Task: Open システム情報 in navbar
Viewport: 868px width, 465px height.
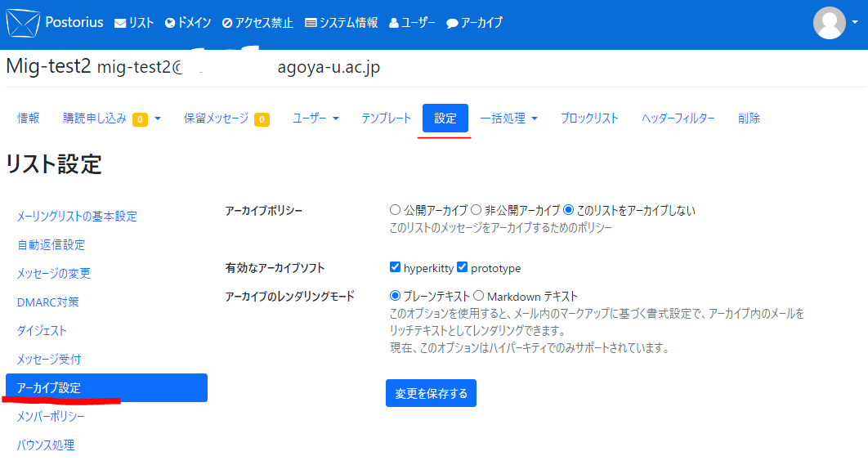Action: point(341,23)
